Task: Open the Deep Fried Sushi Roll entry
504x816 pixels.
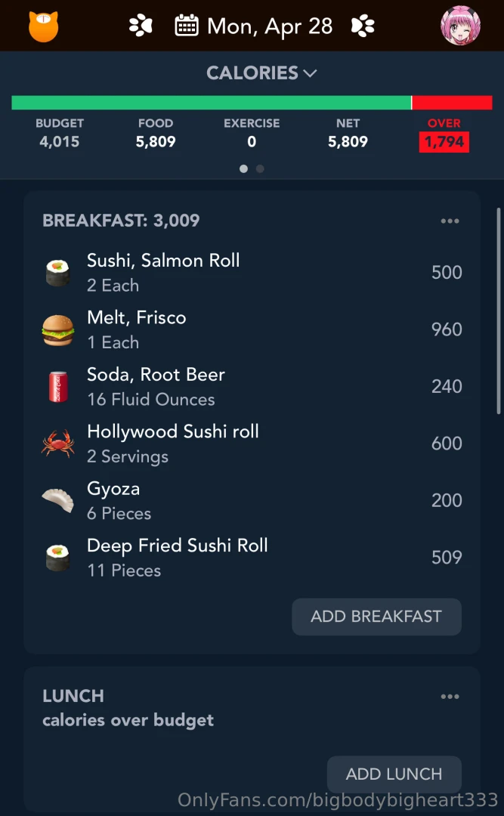Action: pyautogui.click(x=178, y=557)
